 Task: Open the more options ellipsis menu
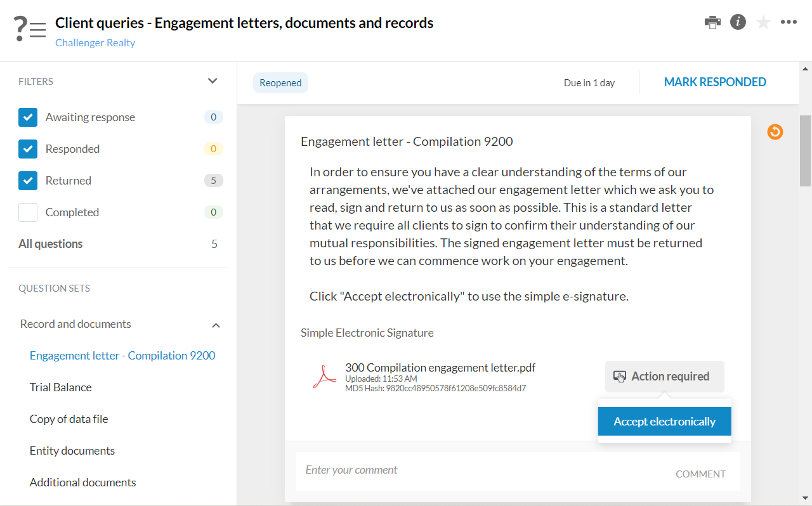pos(789,22)
